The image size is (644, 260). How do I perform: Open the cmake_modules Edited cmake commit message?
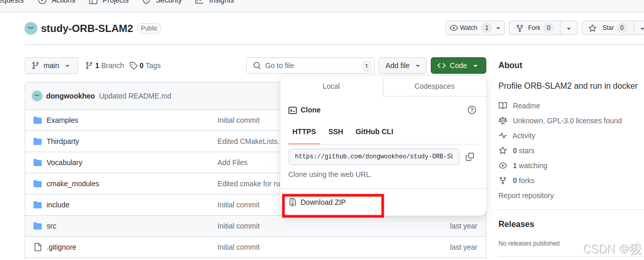tap(249, 184)
